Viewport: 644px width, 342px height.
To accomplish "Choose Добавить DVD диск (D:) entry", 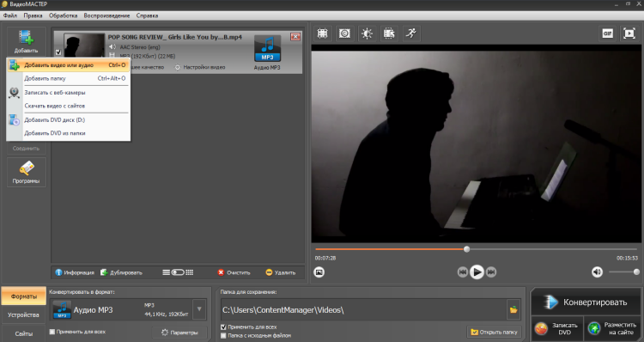I will point(69,120).
